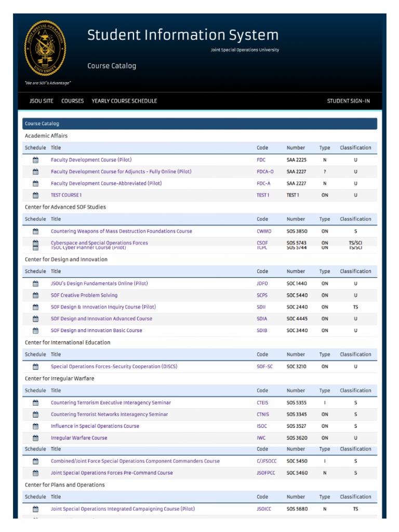Click the Center for Plans and Operations heading
The height and width of the screenshot is (532, 399).
coord(64,485)
